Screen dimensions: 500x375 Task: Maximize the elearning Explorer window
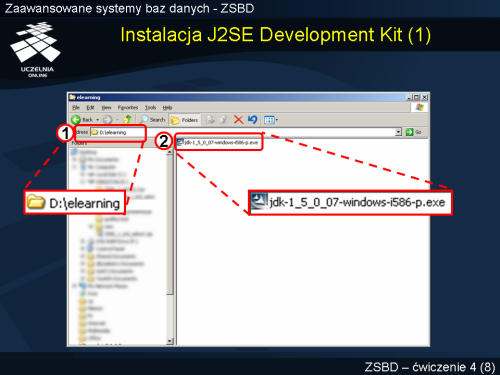coord(416,97)
